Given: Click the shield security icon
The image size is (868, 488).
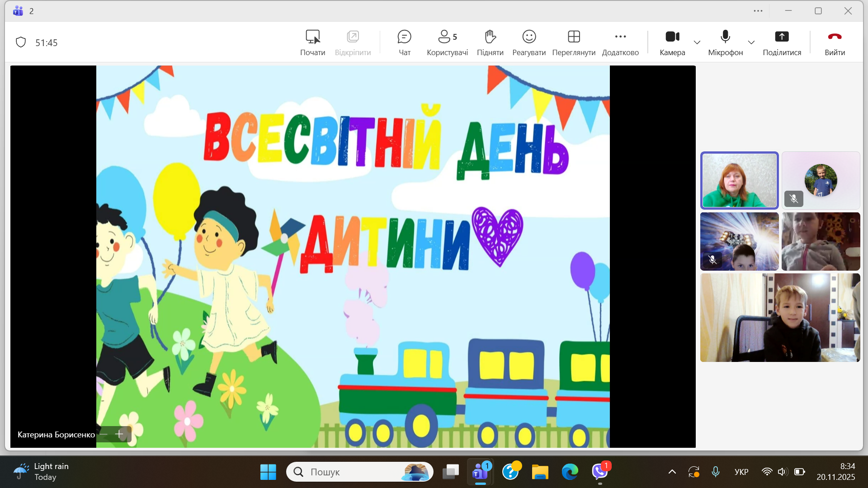Looking at the screenshot, I should click(x=21, y=42).
